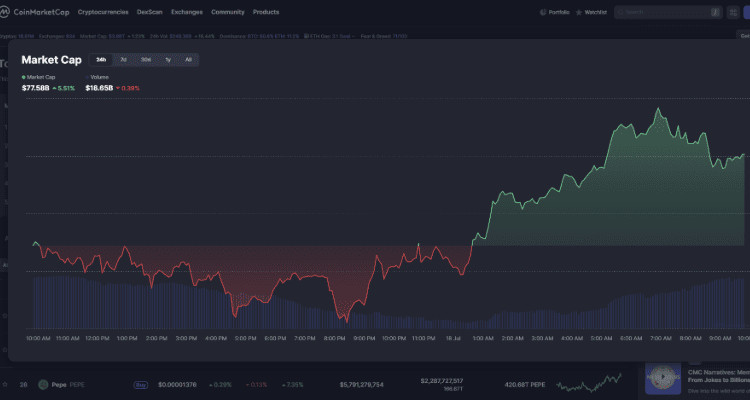Switch chart to 7d range
Image resolution: width=750 pixels, height=400 pixels.
tap(123, 60)
